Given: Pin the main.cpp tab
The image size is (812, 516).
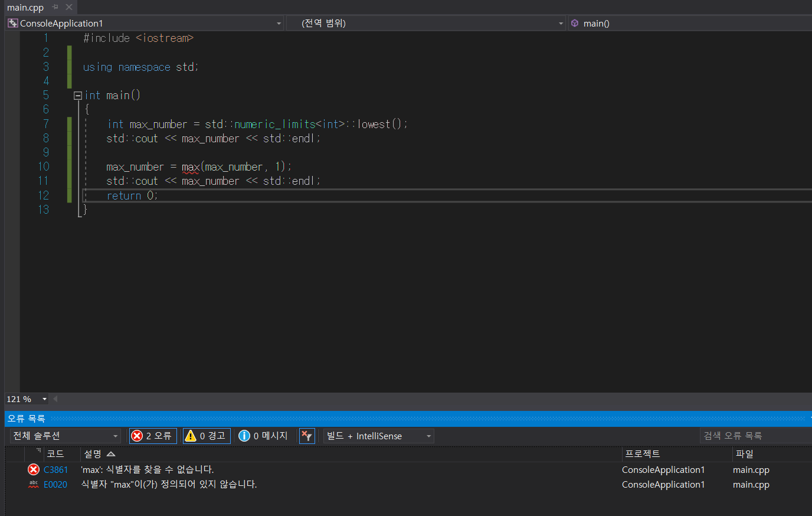Looking at the screenshot, I should pos(55,8).
